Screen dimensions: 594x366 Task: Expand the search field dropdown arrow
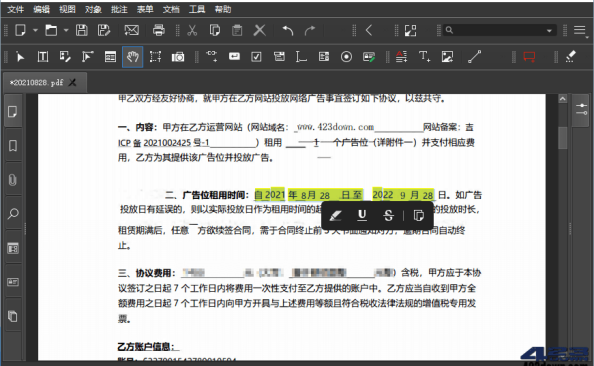pyautogui.click(x=549, y=30)
